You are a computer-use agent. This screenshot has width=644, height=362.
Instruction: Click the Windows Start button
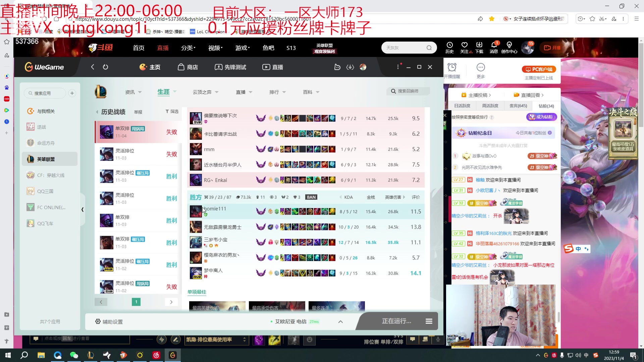click(8, 355)
